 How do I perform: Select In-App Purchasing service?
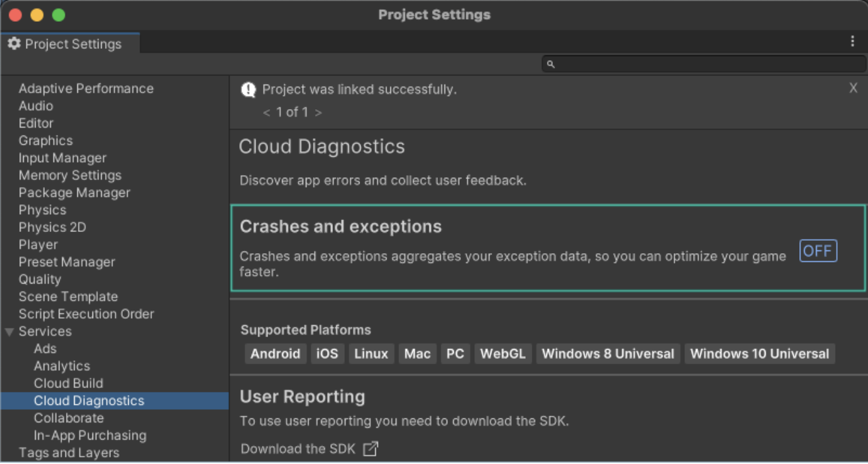[90, 436]
